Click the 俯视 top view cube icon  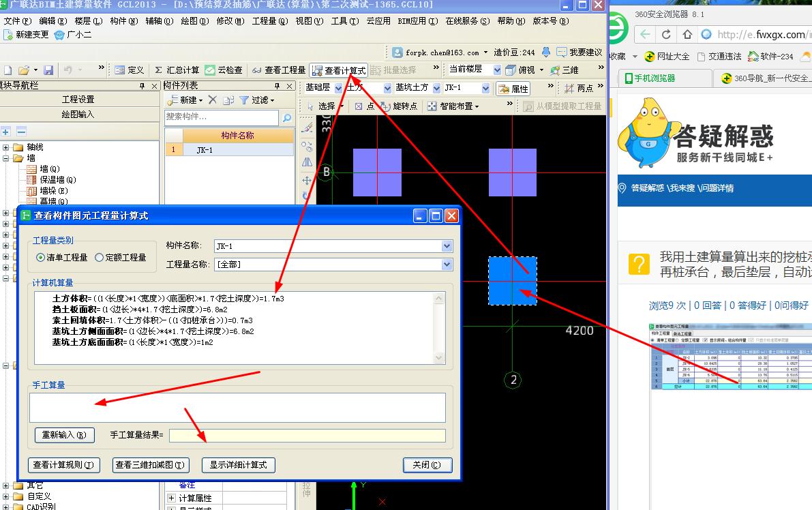click(511, 70)
